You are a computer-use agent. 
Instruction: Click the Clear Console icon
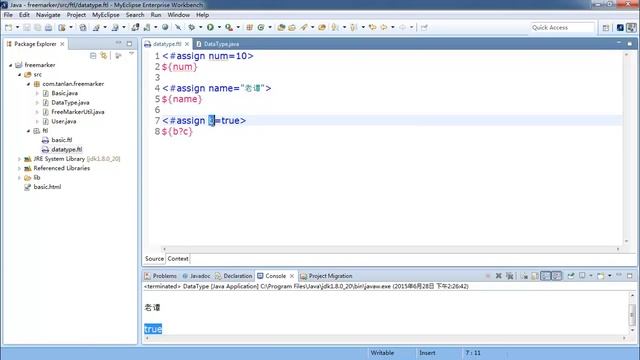tap(524, 276)
